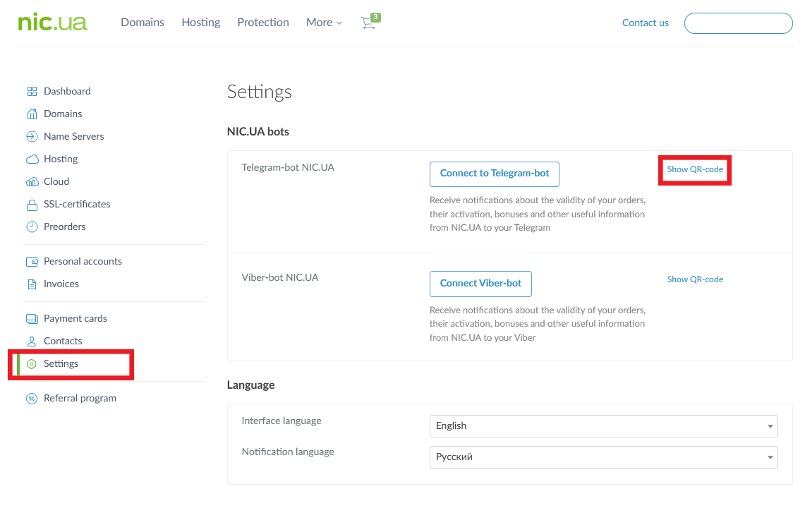Screen dimensions: 805x532
Task: Open the Interface language dropdown
Action: pos(603,425)
